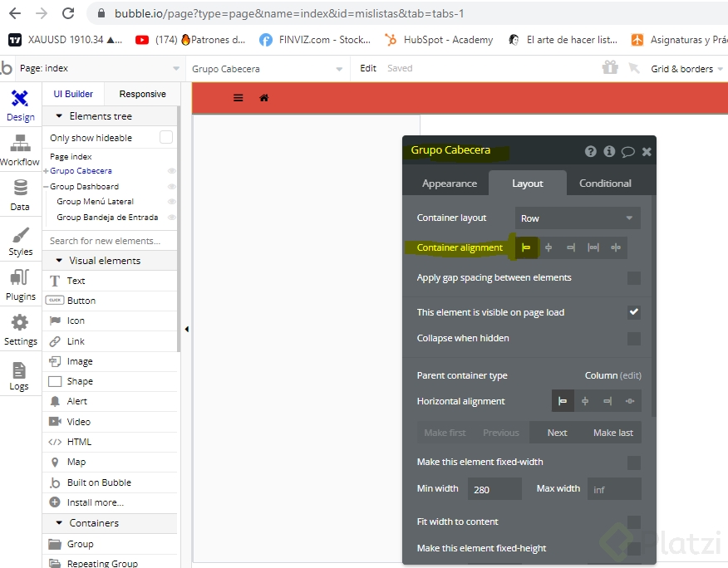Check Fit width to content
This screenshot has width=728, height=568.
coord(634,522)
